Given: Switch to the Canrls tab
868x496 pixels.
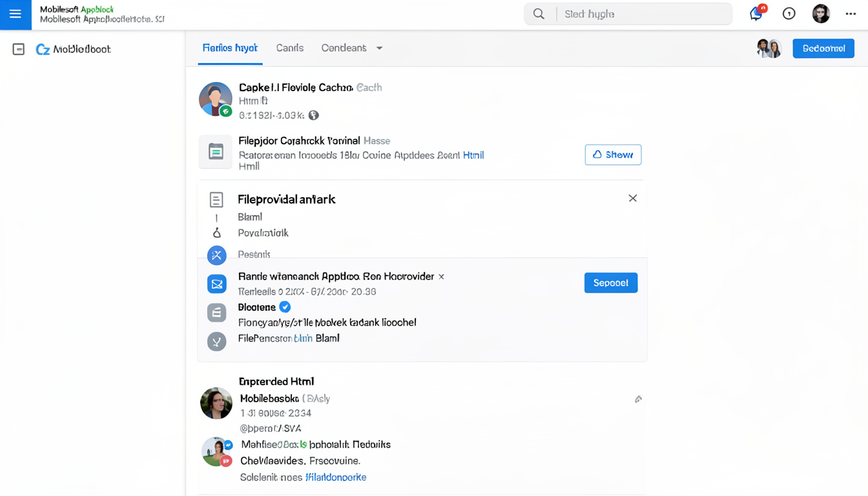Looking at the screenshot, I should 289,48.
